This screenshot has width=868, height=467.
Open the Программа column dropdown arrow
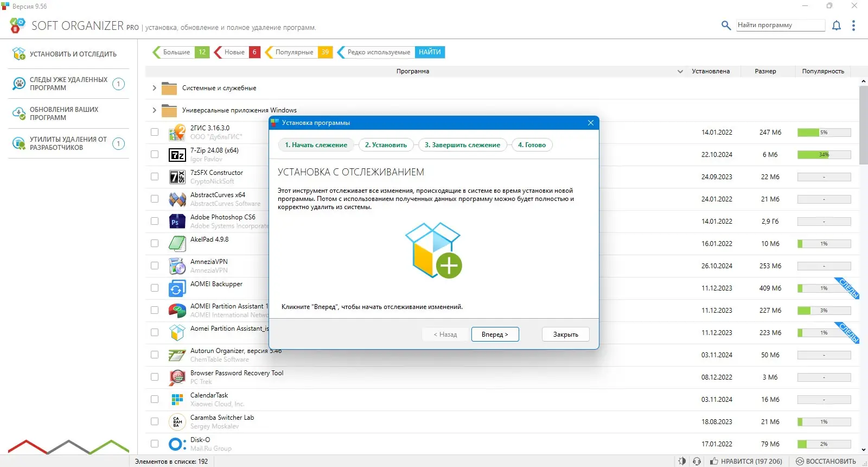click(x=680, y=72)
